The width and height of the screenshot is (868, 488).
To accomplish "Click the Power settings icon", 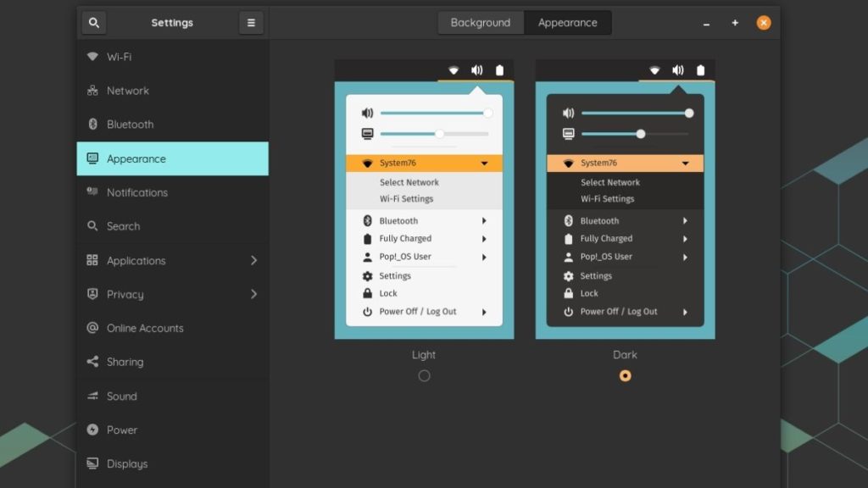I will [93, 430].
